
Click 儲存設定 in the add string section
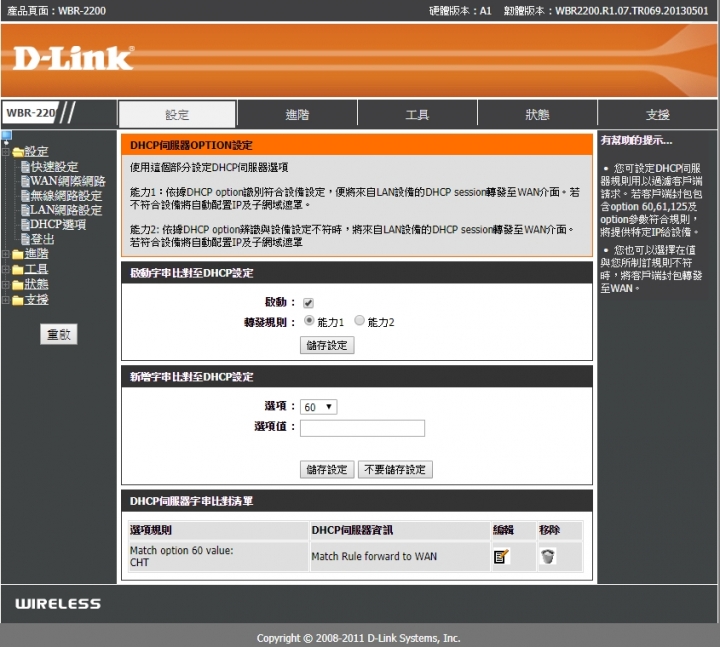coord(327,469)
